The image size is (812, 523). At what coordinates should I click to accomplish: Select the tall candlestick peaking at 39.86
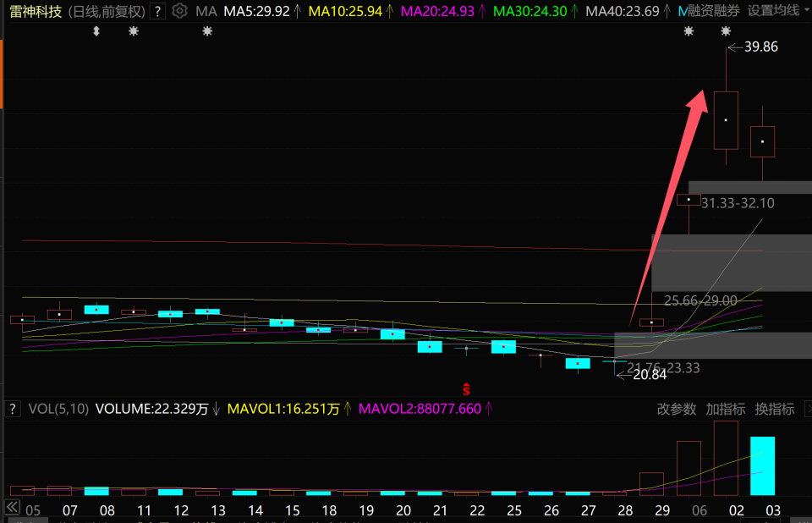[x=726, y=120]
